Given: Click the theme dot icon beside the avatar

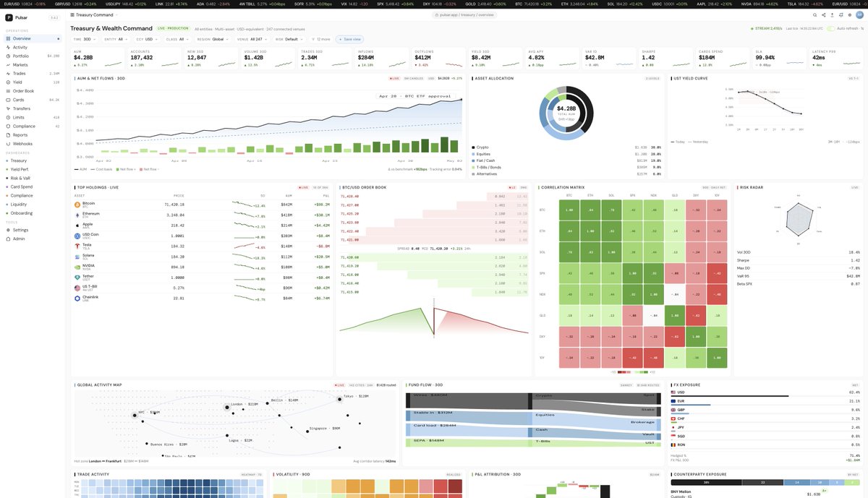Looking at the screenshot, I should 849,14.
